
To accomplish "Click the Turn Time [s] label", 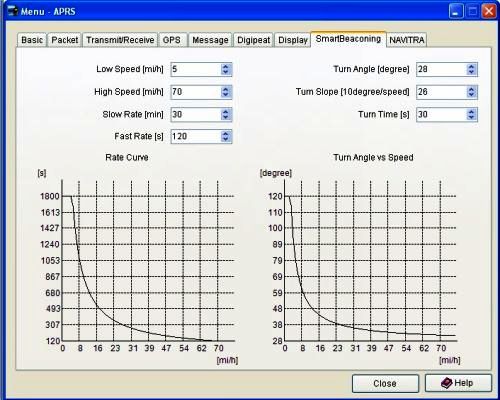I will tap(384, 114).
